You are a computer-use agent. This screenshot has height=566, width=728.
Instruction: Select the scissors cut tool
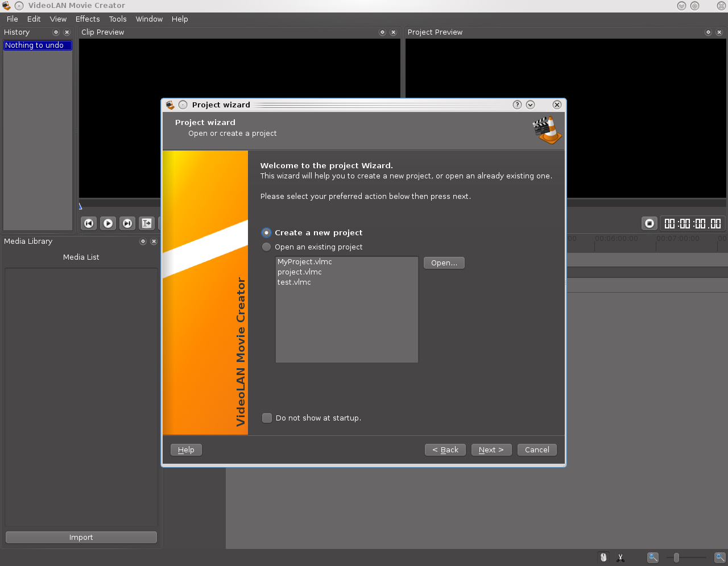pos(621,557)
